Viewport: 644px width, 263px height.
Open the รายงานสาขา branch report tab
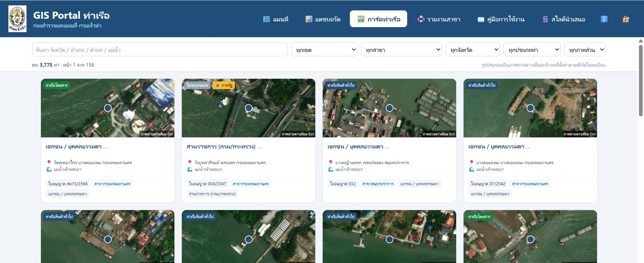439,19
